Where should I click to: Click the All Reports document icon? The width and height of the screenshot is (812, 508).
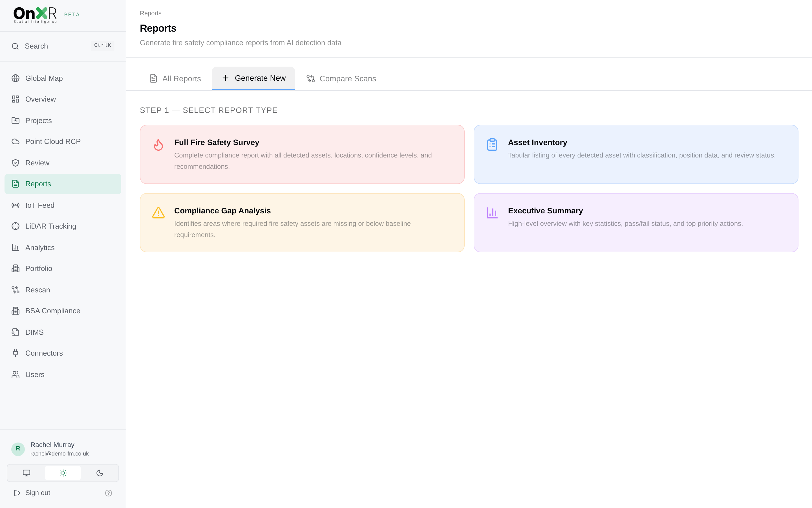pos(153,78)
